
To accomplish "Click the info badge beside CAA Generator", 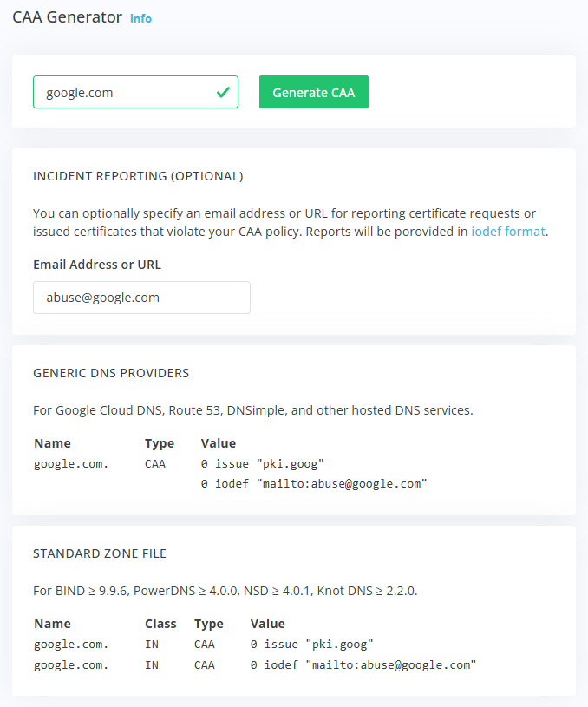I will (140, 18).
